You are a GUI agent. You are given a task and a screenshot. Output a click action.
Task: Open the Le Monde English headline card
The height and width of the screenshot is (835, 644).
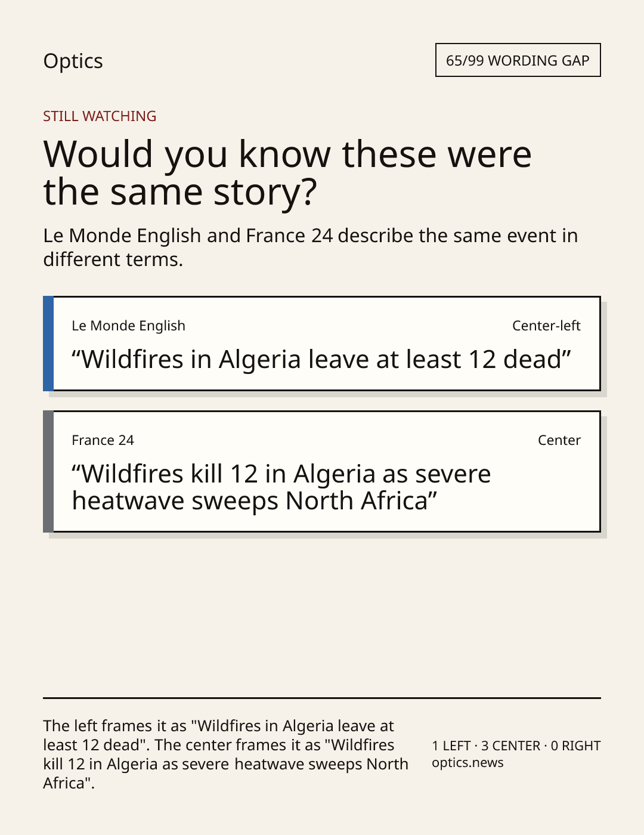(322, 344)
